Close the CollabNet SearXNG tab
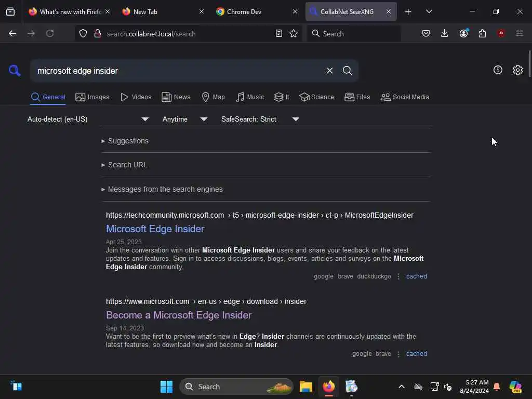The image size is (532, 399). pyautogui.click(x=389, y=12)
